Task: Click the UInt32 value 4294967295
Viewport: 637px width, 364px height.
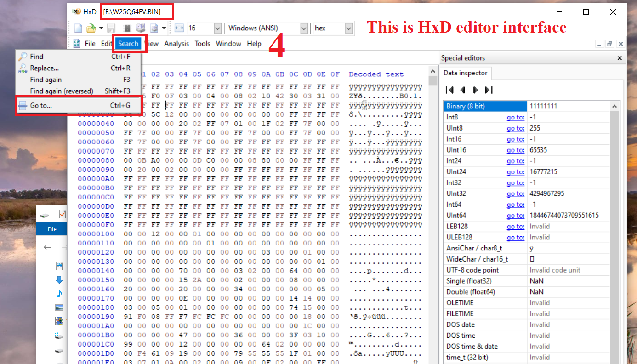Action: [547, 194]
